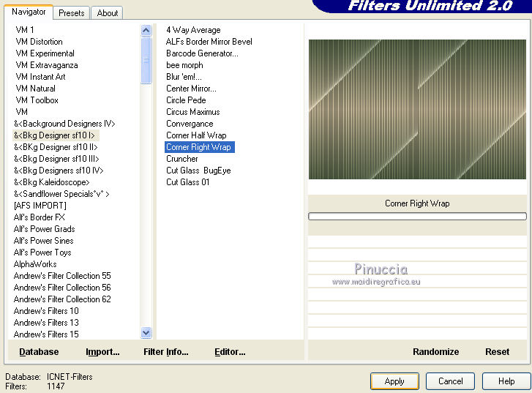Viewport: 532px width, 393px height.
Task: Apply the selected filter
Action: 394,381
